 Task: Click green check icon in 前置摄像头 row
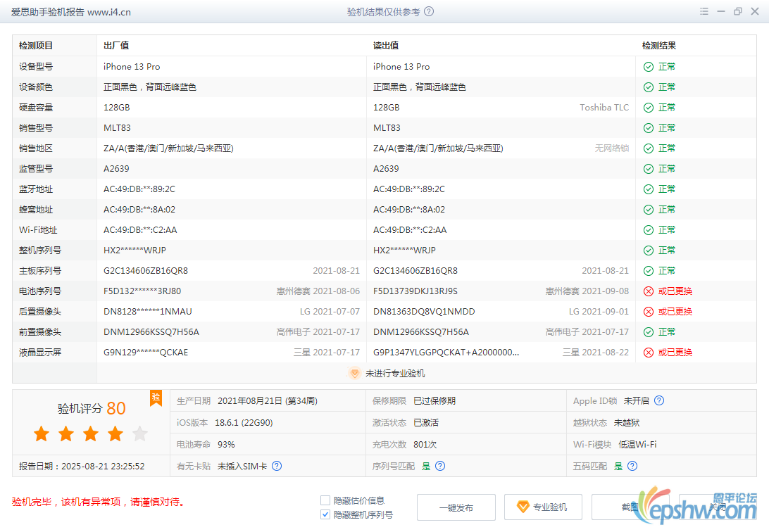(649, 332)
